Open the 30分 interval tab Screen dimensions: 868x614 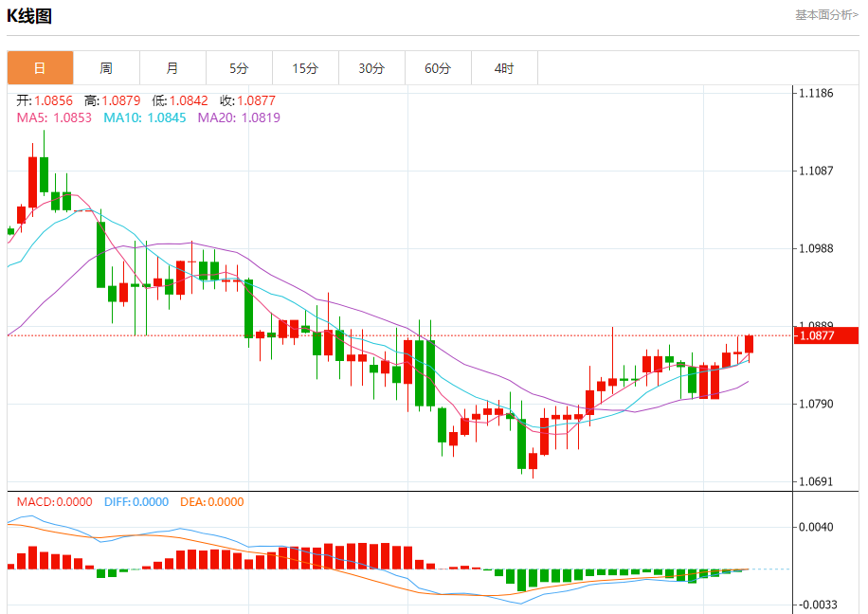click(372, 68)
